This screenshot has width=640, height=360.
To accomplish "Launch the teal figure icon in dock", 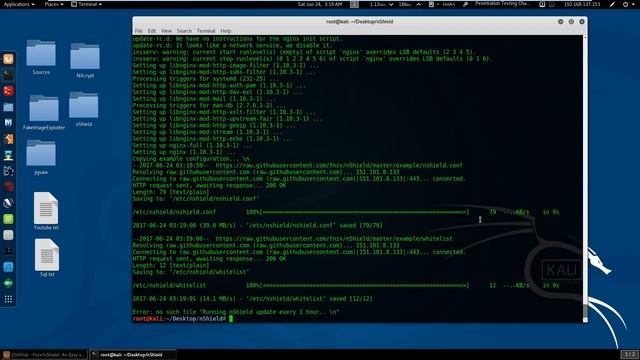I will pyautogui.click(x=8, y=155).
